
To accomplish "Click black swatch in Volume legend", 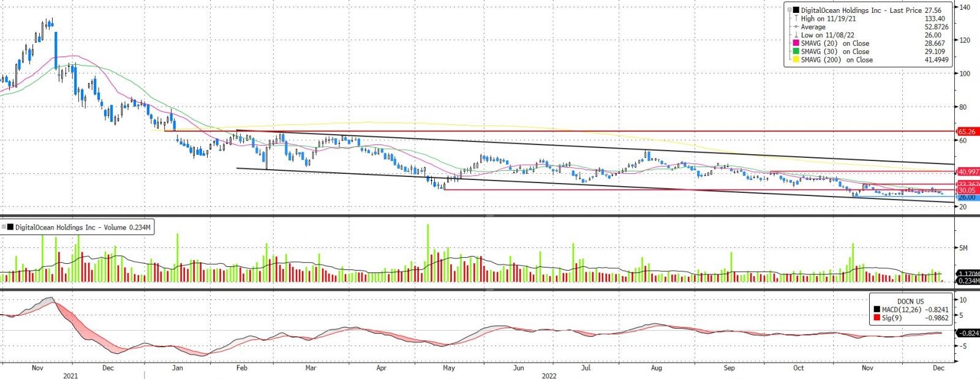I will point(10,227).
